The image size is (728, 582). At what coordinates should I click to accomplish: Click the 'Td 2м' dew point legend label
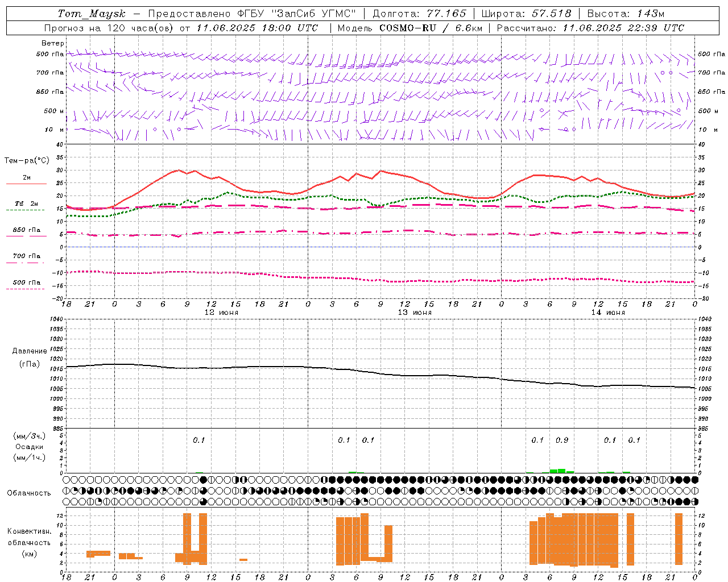pos(27,203)
